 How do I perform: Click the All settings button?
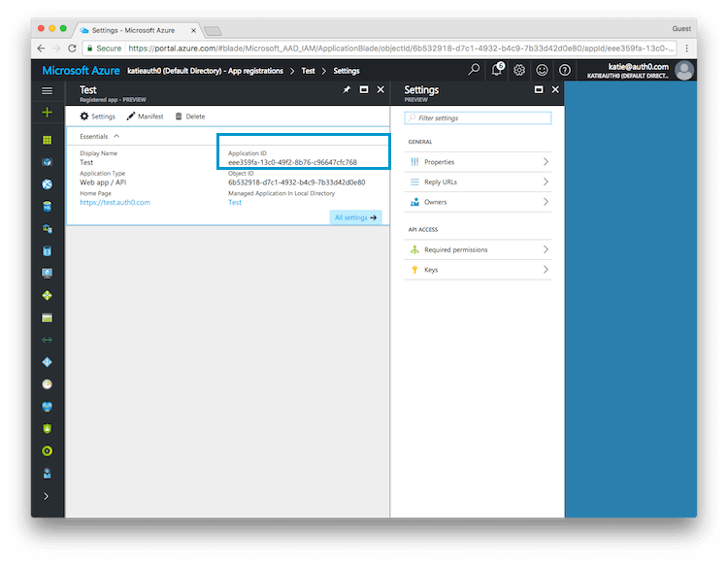[x=355, y=217]
